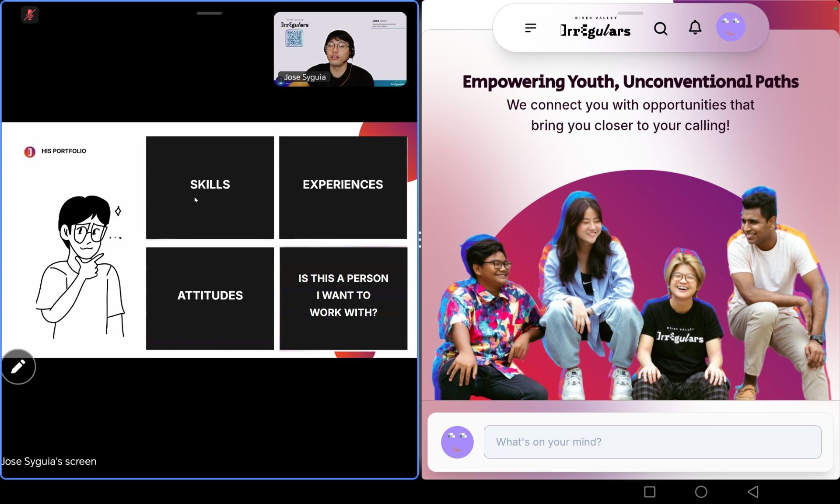Click the "Jose Syguia" name tag
Viewport: 840px width, 504px height.
click(x=304, y=77)
